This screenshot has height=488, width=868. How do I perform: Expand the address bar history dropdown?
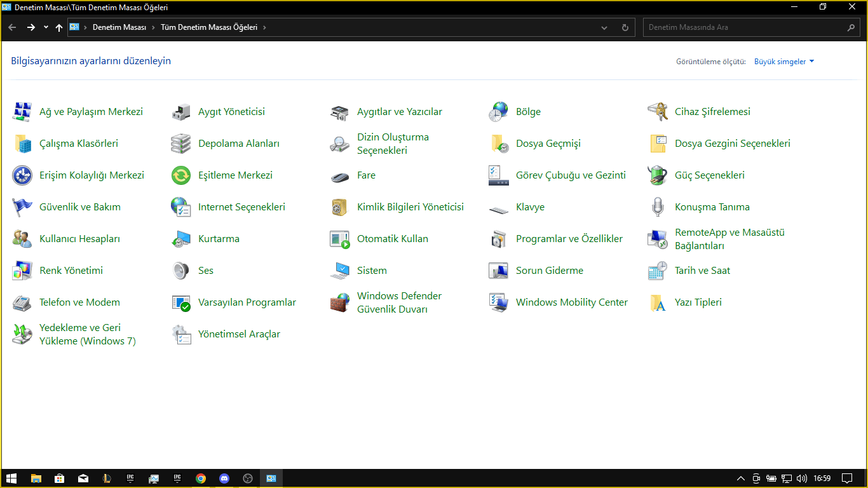604,28
